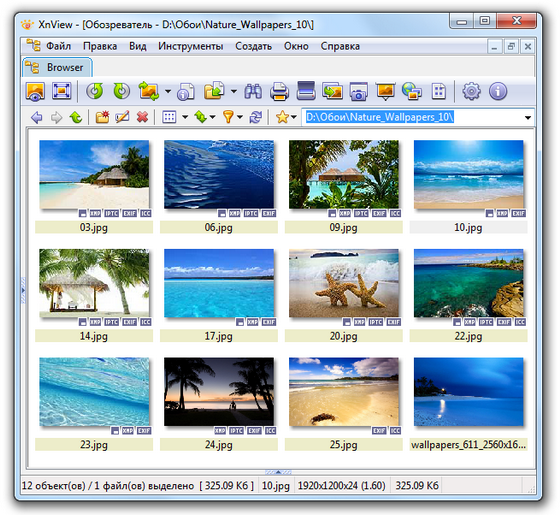Click the scanner acquire icon
Viewport: 560px width, 515px height.
coord(306,91)
